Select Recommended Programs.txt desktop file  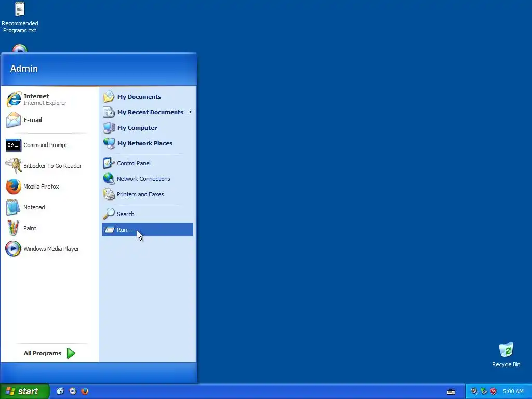tap(20, 18)
